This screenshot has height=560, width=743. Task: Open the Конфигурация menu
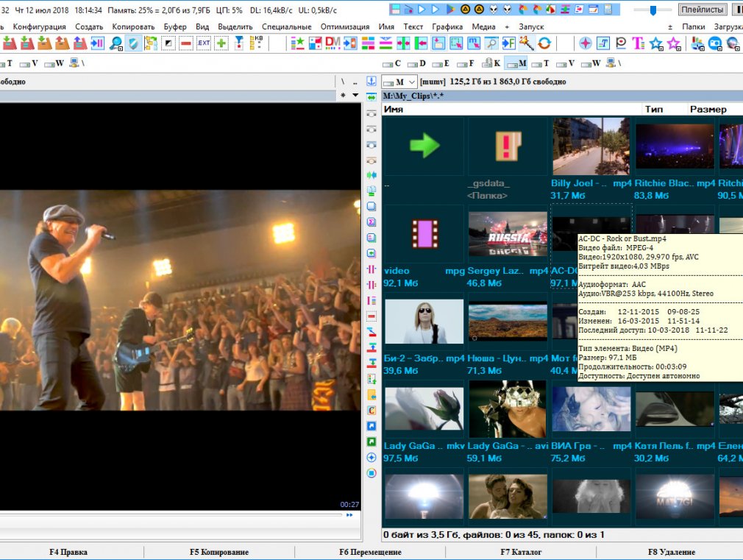39,27
